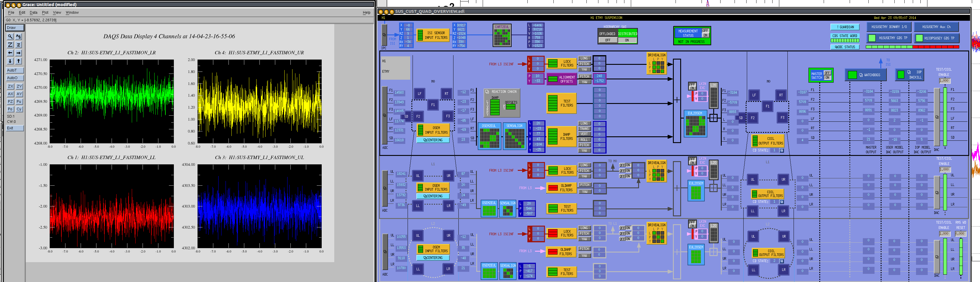980x282 pixels.
Task: Click the large 'Z' zoom-in icon
Action: 10,45
